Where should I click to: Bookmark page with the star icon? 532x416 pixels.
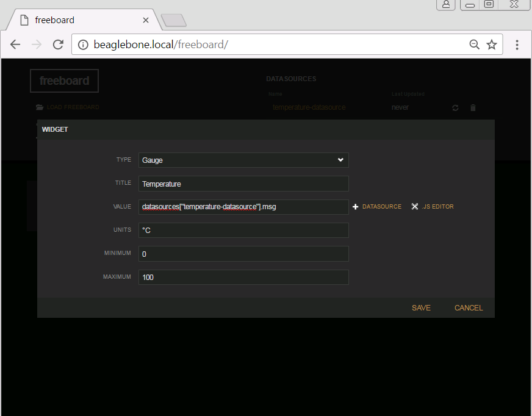[x=492, y=45]
